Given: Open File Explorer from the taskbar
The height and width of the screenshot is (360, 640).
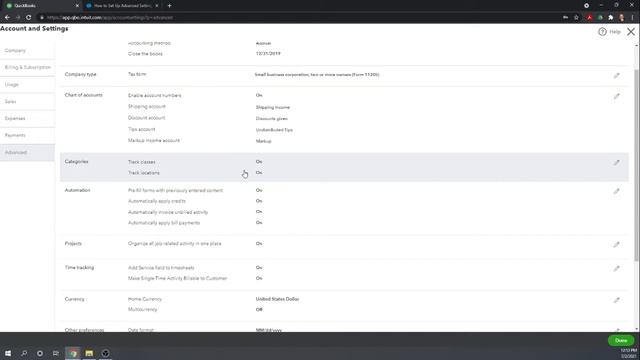Looking at the screenshot, I should pos(89,353).
